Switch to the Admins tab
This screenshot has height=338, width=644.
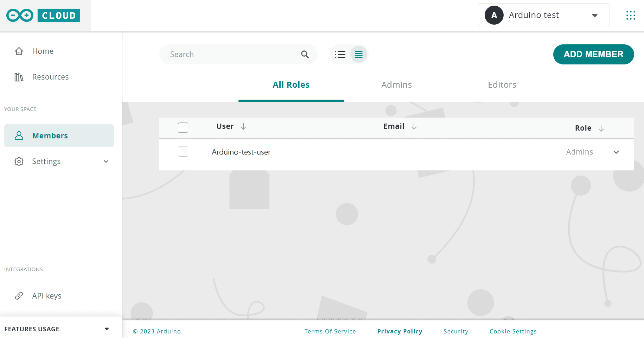[x=396, y=85]
